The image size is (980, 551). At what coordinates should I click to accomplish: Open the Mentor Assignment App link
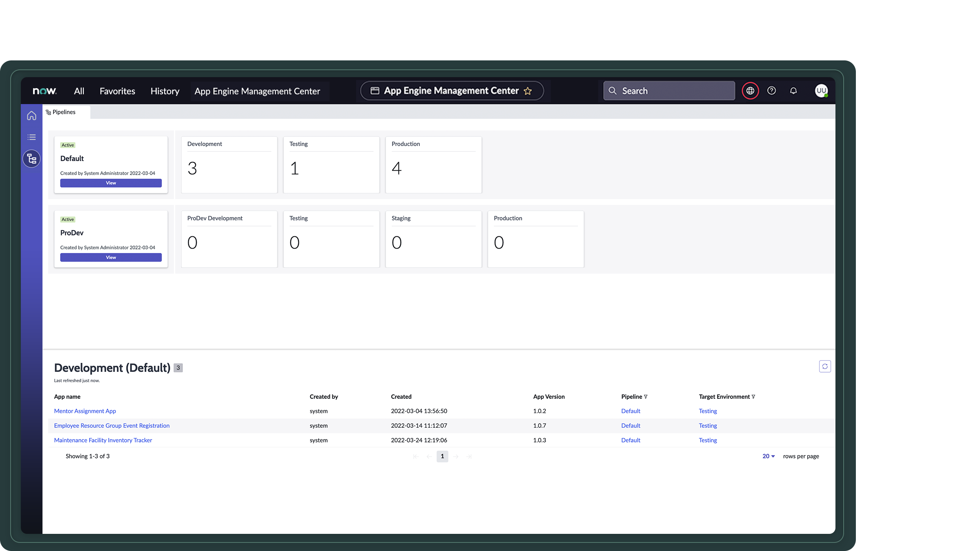pyautogui.click(x=85, y=411)
